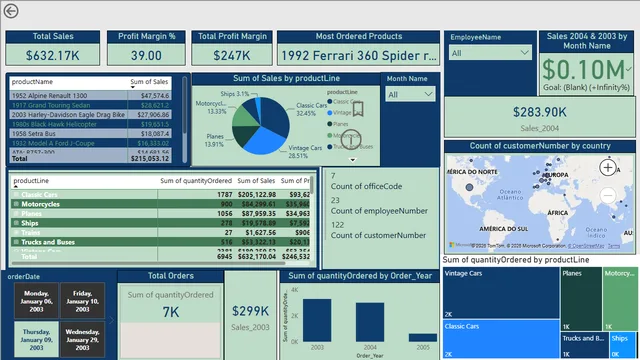This screenshot has width=640, height=360.
Task: Select Planes in the pie legend
Action: pyautogui.click(x=338, y=124)
